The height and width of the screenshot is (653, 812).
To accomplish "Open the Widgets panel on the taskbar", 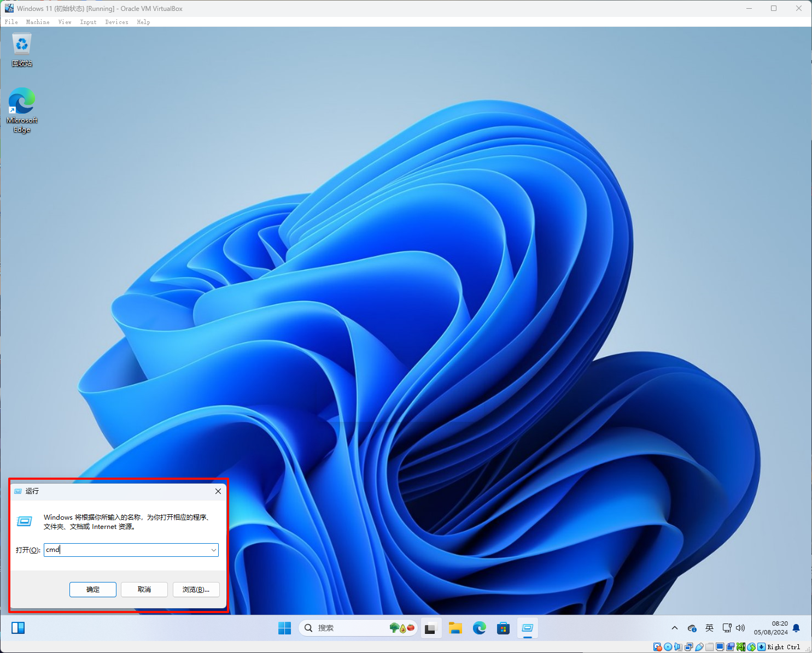I will pos(18,628).
